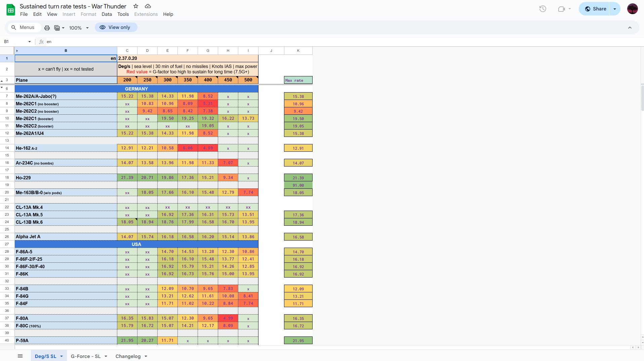
Task: Open the Data menu
Action: click(107, 14)
